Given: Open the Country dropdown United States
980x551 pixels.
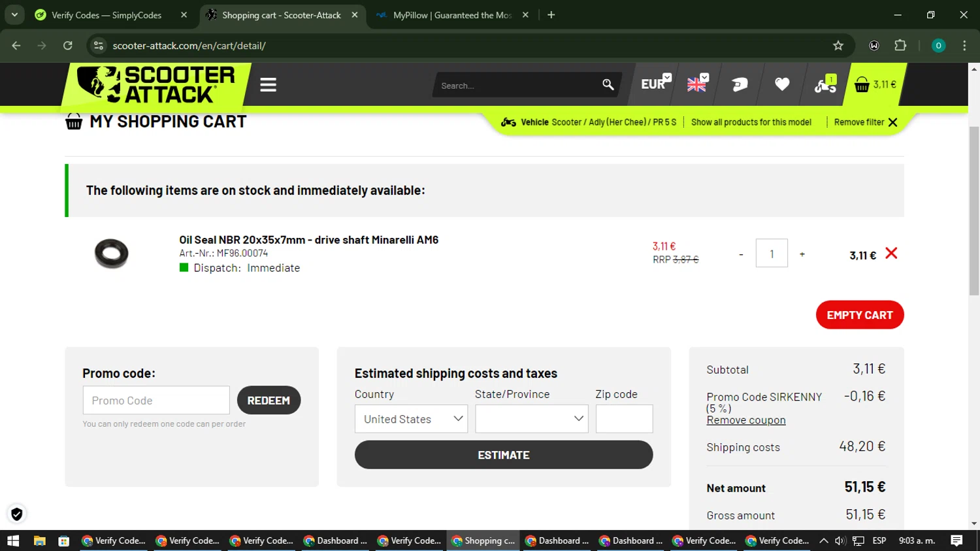Looking at the screenshot, I should [411, 419].
